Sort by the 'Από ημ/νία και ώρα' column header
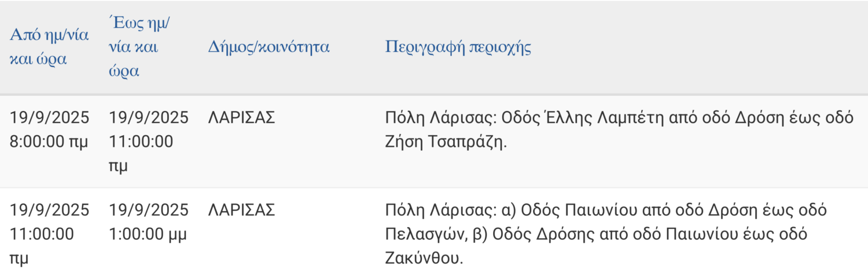The image size is (868, 278). (x=49, y=47)
